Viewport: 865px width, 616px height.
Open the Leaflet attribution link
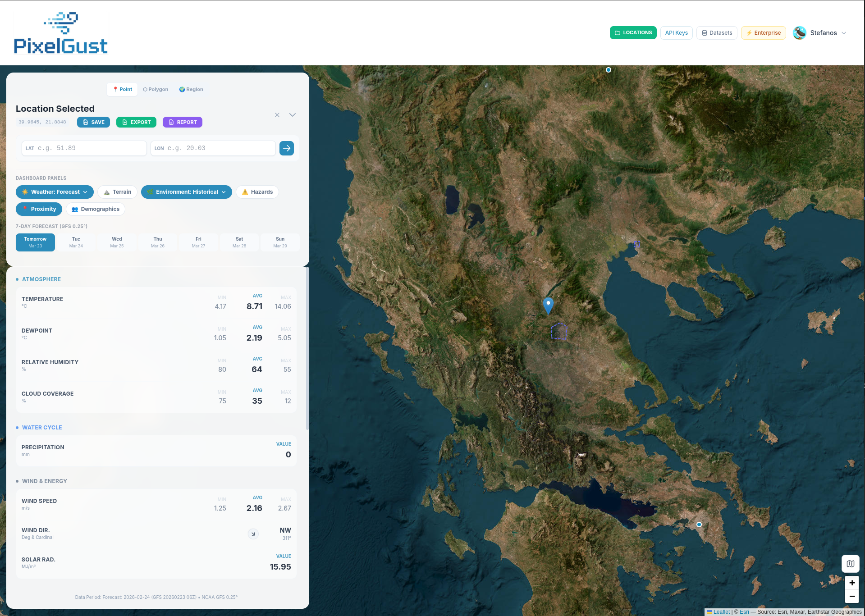pos(721,611)
